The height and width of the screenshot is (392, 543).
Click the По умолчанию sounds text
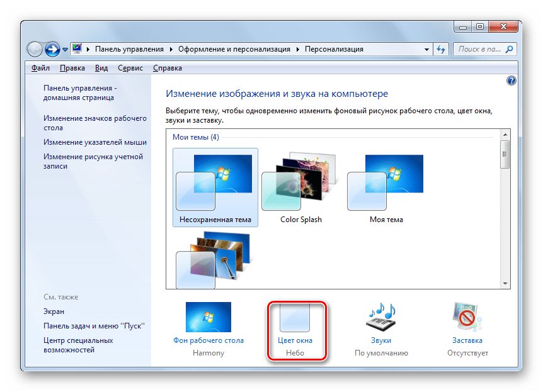click(381, 353)
